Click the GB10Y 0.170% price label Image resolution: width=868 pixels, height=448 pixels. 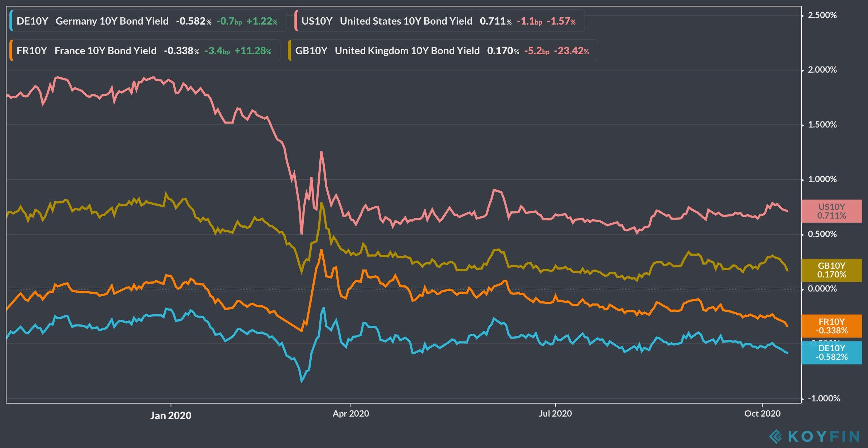tap(831, 270)
